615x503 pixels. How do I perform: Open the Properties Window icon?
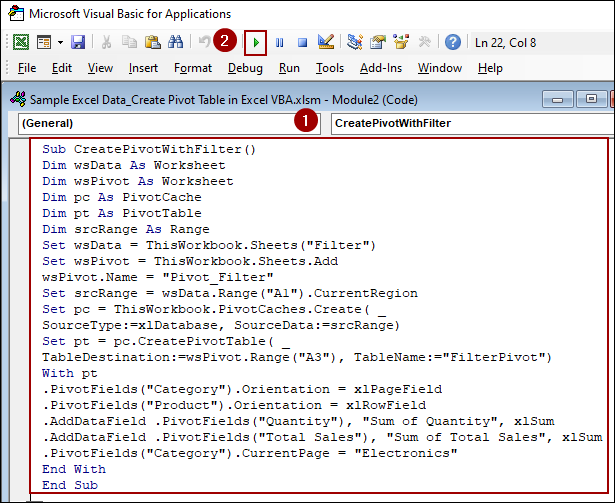(x=377, y=42)
